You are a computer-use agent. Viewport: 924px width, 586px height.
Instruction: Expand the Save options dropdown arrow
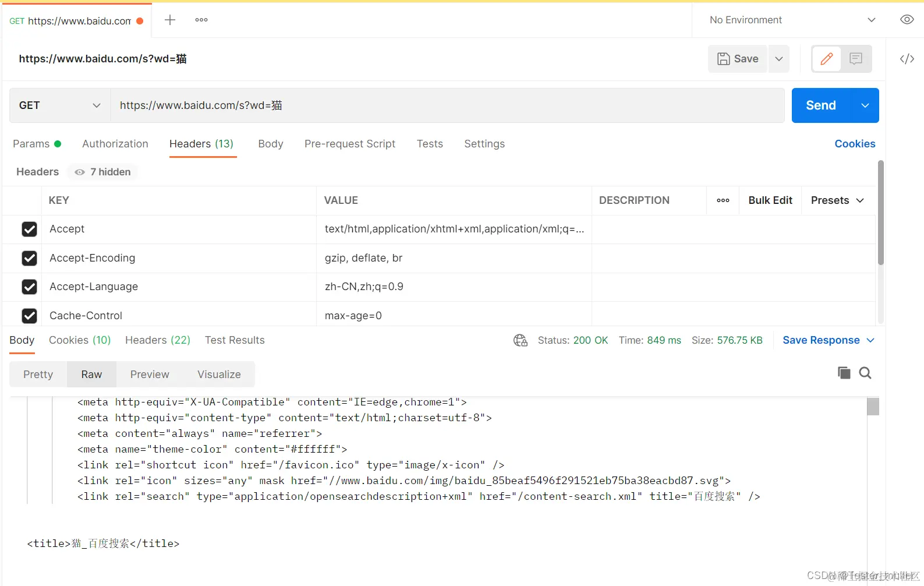coord(779,59)
